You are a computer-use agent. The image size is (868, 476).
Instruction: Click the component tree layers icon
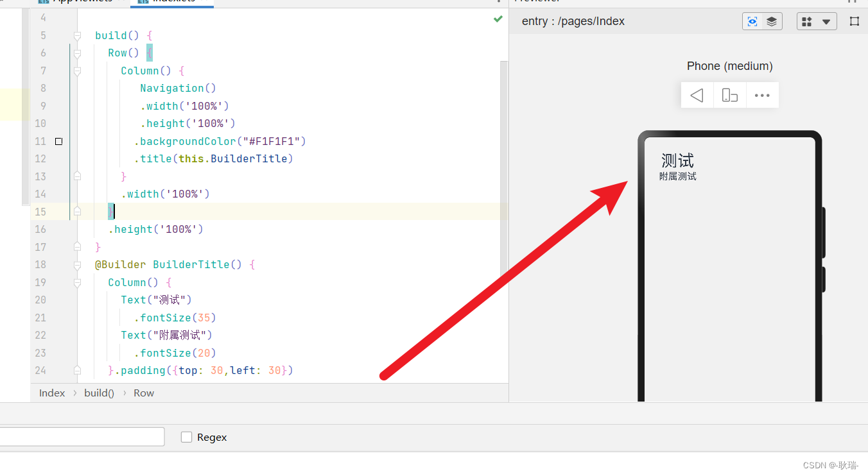[x=772, y=21]
